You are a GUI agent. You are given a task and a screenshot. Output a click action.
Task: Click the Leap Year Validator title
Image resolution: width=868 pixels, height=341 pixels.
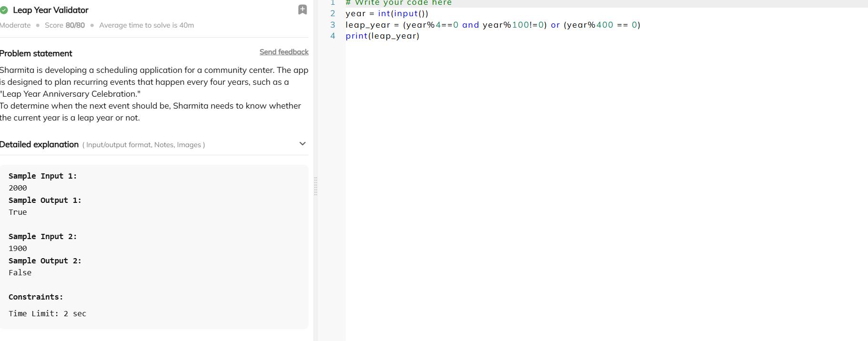pyautogui.click(x=50, y=10)
